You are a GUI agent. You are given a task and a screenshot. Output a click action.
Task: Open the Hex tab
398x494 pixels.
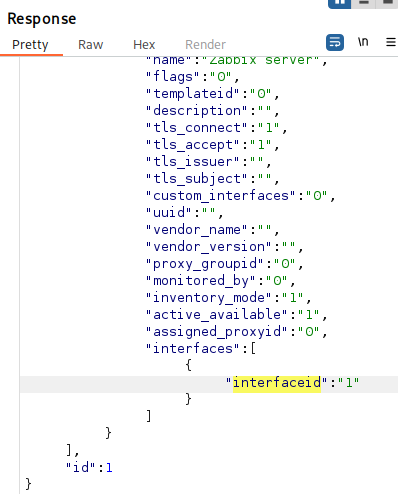(144, 45)
